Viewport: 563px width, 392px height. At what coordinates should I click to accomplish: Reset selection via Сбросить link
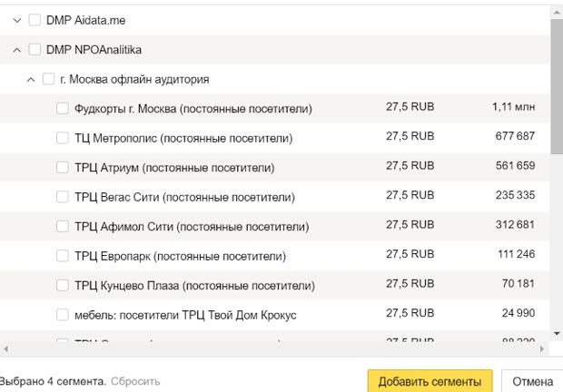click(135, 381)
